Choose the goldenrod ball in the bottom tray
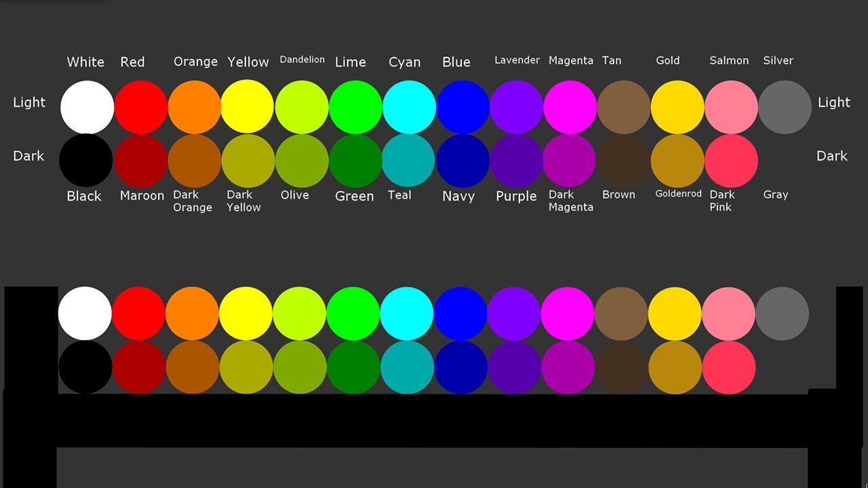Screen dimensions: 868x488 click(x=675, y=367)
